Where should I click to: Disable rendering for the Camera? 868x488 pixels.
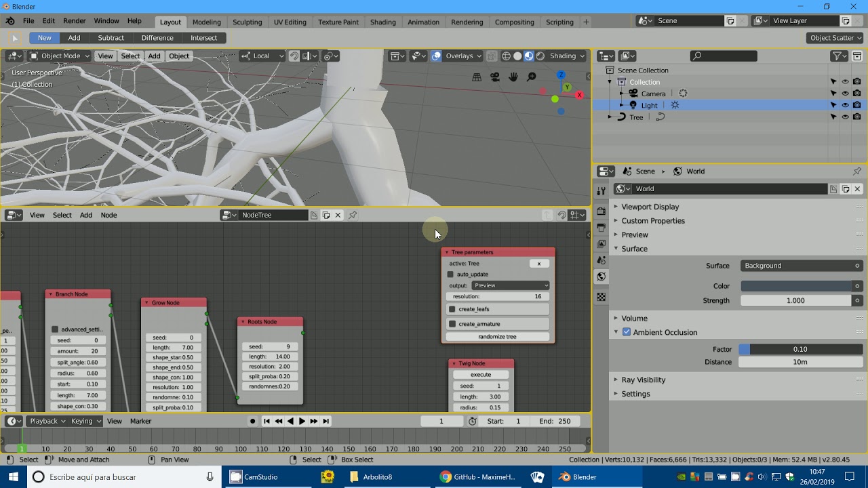[857, 94]
